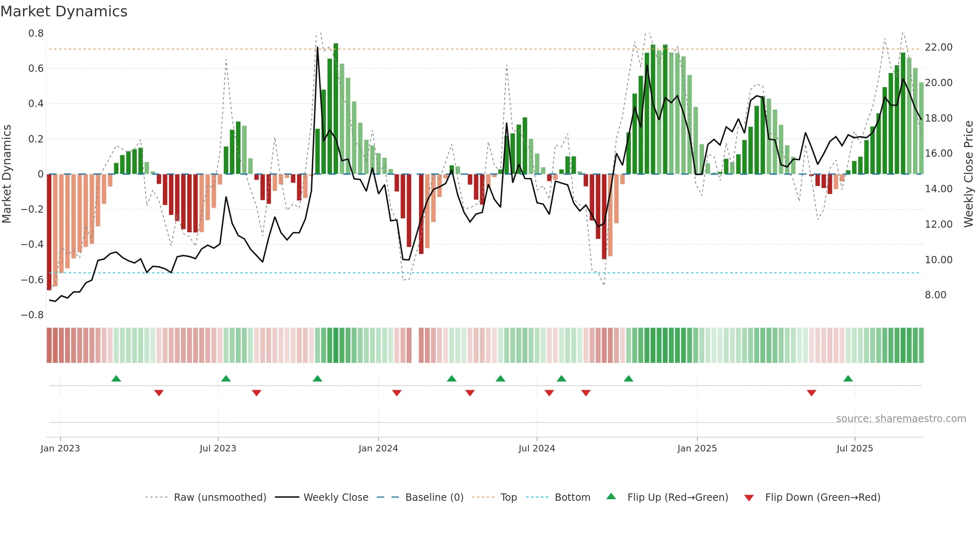Click the red Flip Down triangle legend icon
Screen dimensions: 980x551
pyautogui.click(x=749, y=498)
